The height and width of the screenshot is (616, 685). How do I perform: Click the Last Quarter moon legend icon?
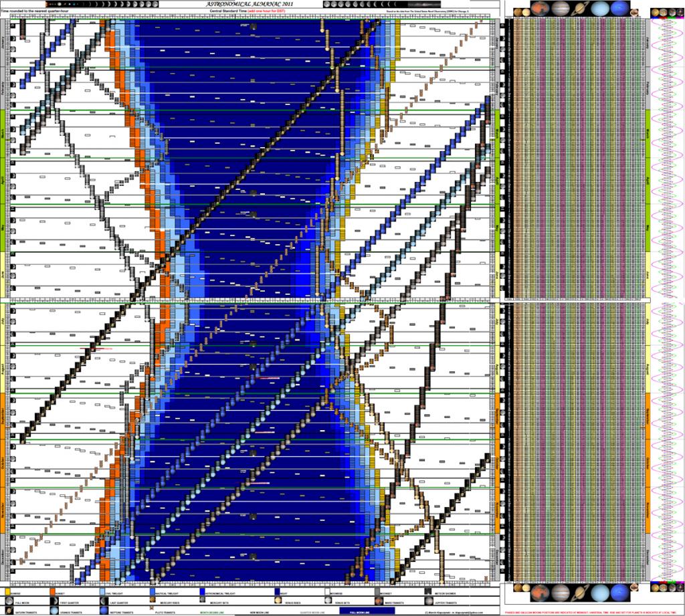point(102,601)
